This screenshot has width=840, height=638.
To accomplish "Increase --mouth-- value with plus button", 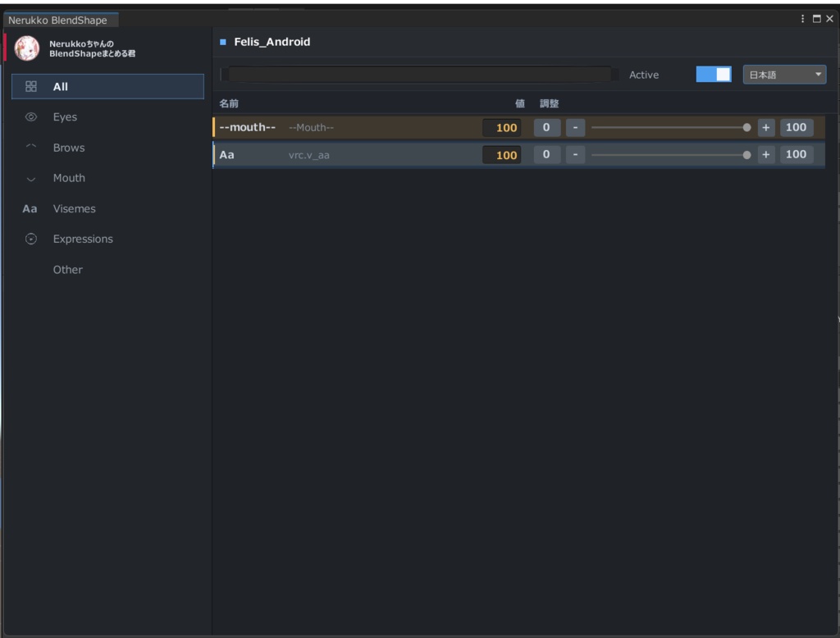I will point(766,127).
